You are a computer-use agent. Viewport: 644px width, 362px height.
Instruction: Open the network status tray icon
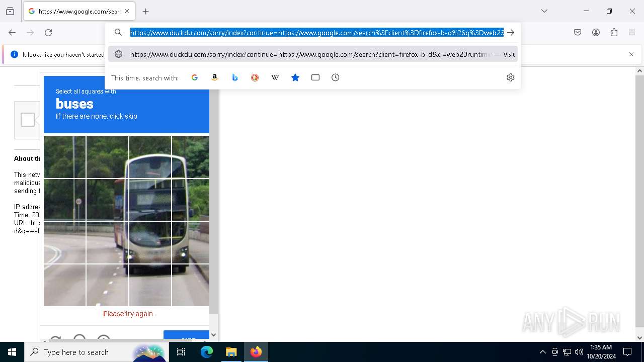[567, 352]
